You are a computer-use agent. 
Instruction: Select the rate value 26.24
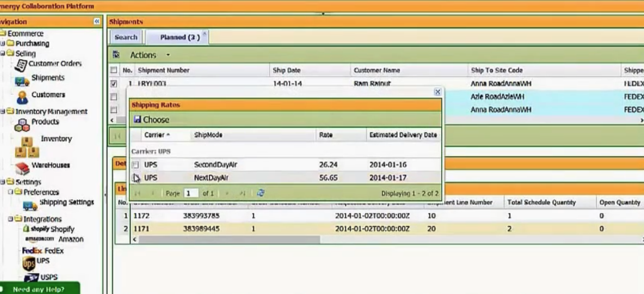pyautogui.click(x=328, y=164)
